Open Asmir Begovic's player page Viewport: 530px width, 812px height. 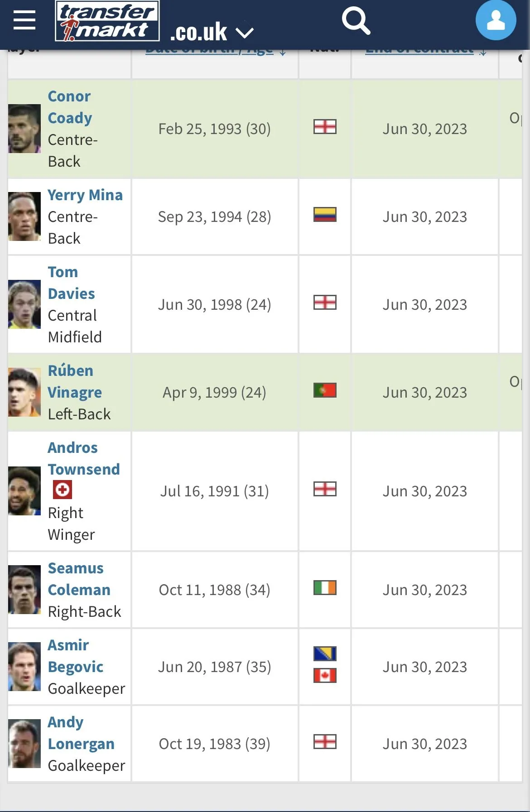coord(75,656)
